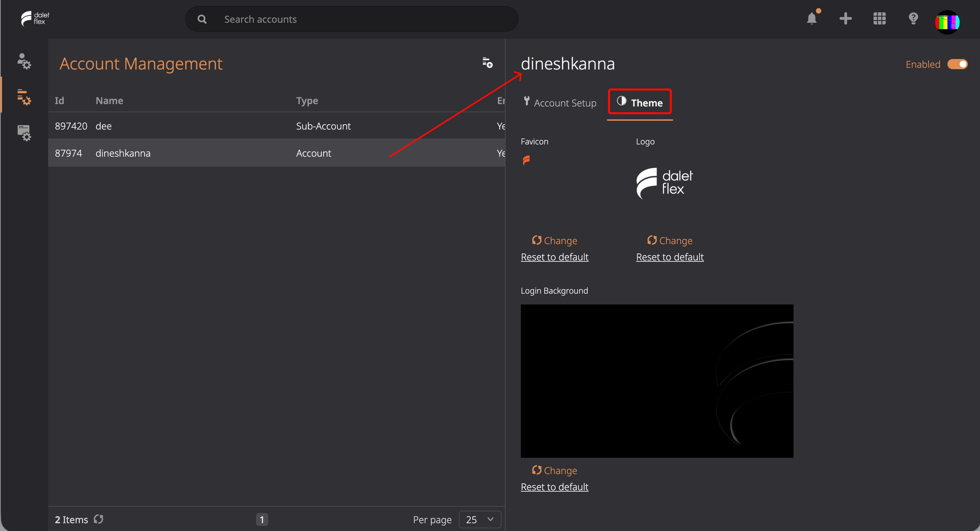Refresh the 2 Items list
980x531 pixels.
coord(99,519)
